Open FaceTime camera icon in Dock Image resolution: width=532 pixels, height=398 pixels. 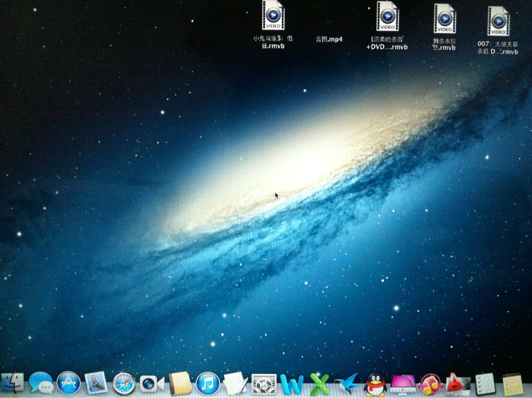(x=152, y=384)
